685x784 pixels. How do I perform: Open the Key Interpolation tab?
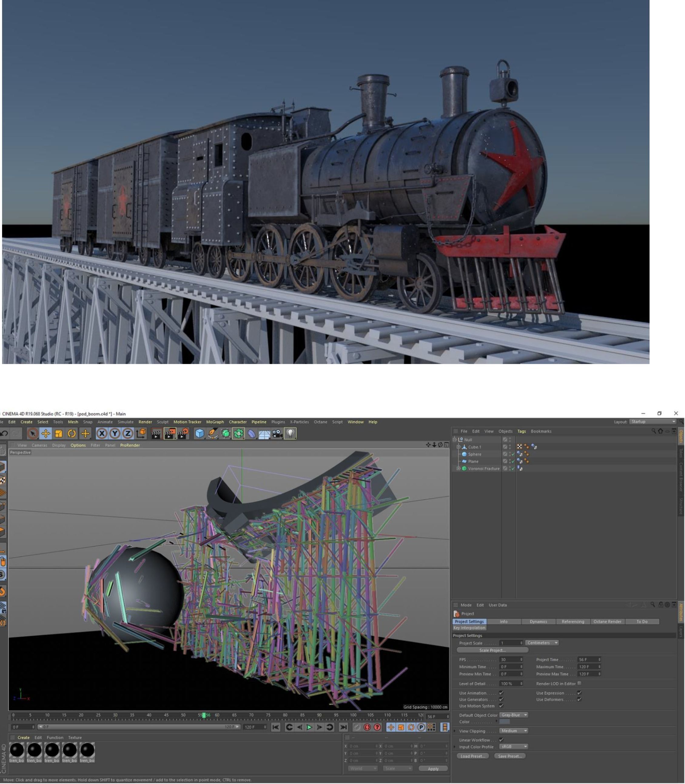(469, 628)
